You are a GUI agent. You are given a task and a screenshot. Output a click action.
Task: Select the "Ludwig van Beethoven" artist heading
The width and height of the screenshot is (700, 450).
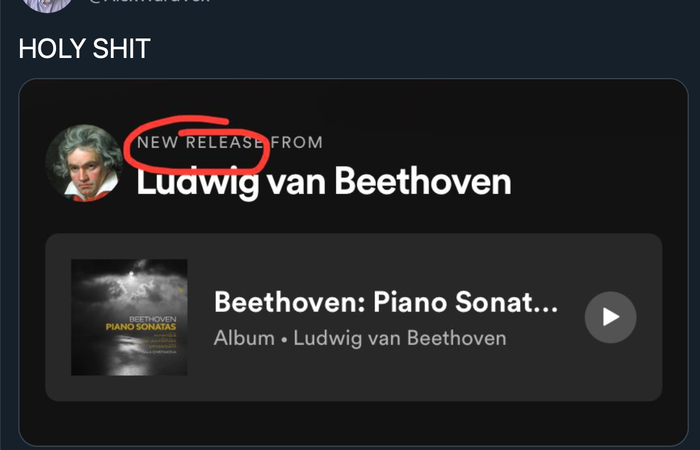(x=324, y=182)
